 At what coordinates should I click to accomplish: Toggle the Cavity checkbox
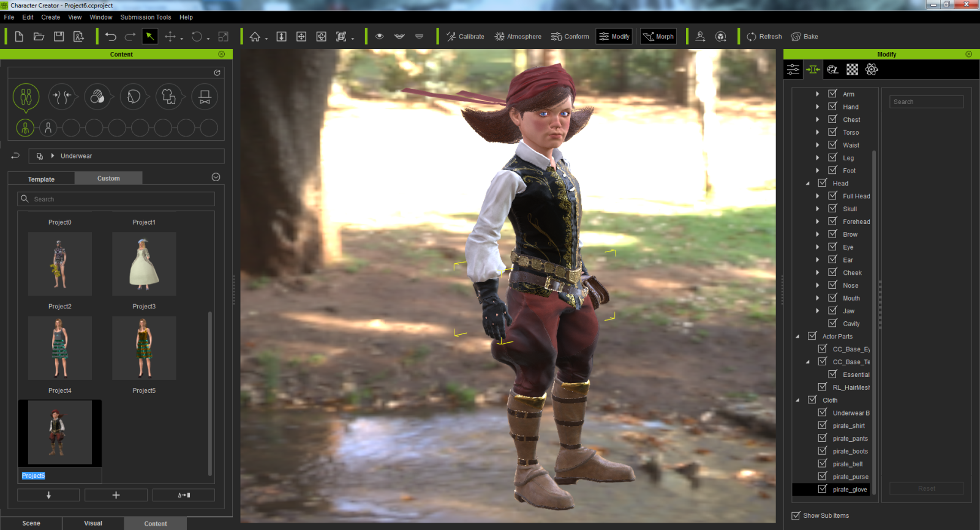[832, 323]
